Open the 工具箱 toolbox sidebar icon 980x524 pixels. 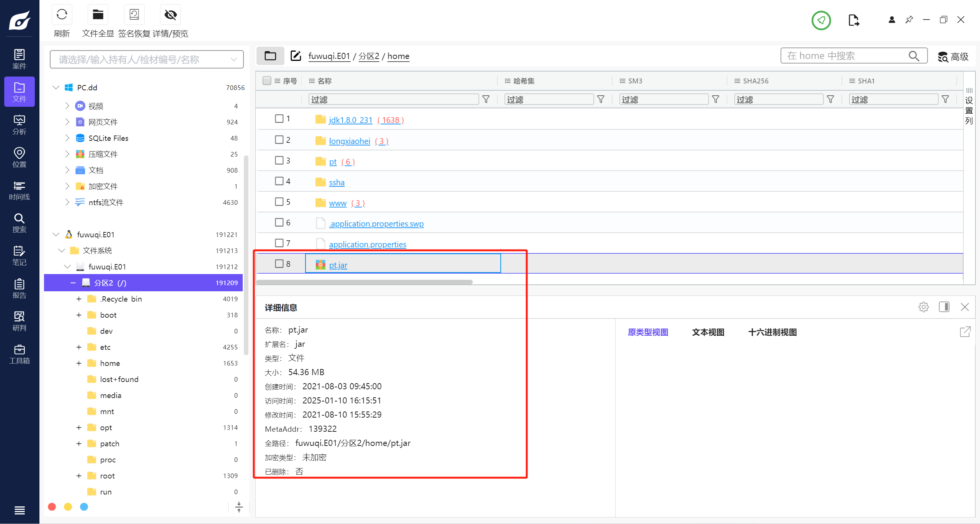point(19,354)
